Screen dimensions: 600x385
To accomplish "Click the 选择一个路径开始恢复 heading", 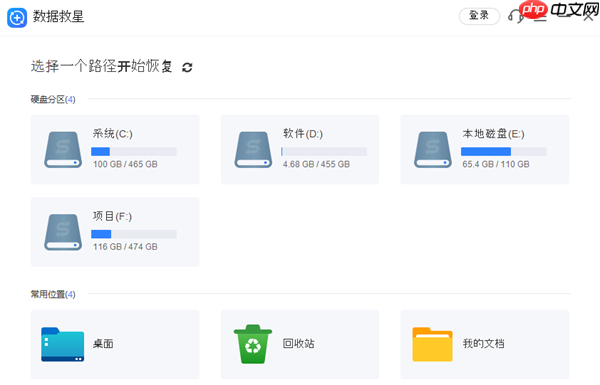I will click(101, 66).
